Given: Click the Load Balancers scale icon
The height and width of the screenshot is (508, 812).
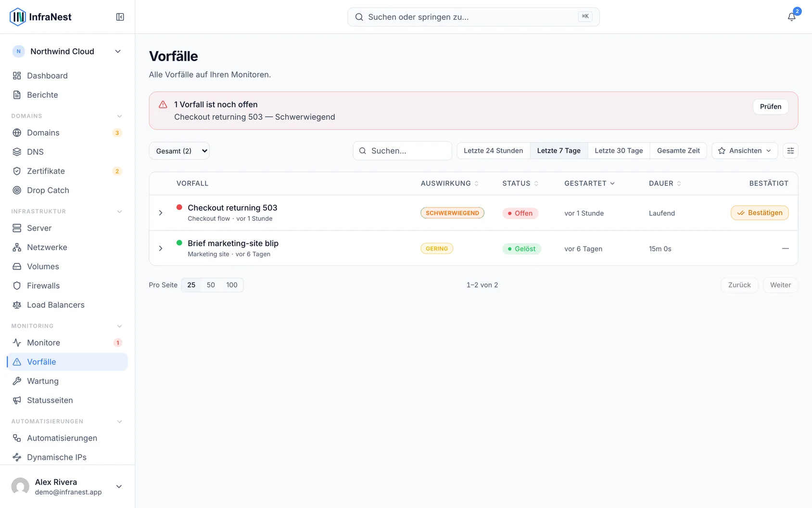Looking at the screenshot, I should [x=17, y=305].
